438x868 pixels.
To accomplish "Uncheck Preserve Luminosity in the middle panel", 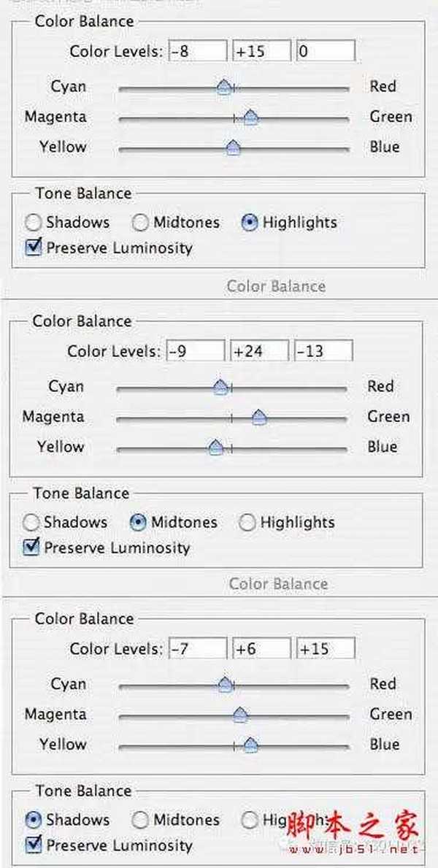I will (x=31, y=548).
